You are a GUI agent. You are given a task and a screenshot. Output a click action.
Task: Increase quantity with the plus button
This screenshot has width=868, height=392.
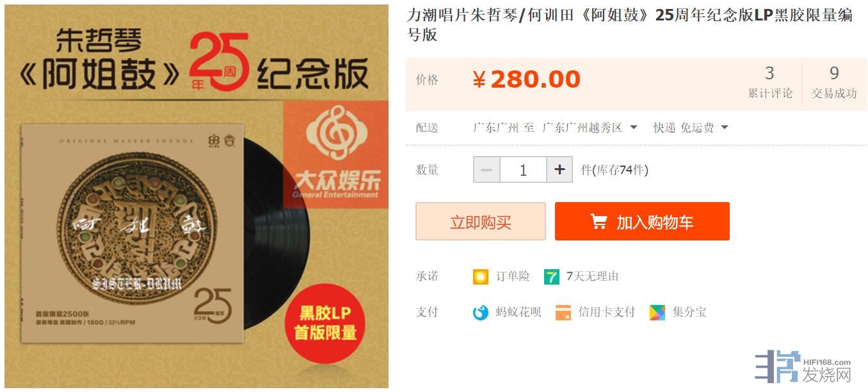(559, 170)
